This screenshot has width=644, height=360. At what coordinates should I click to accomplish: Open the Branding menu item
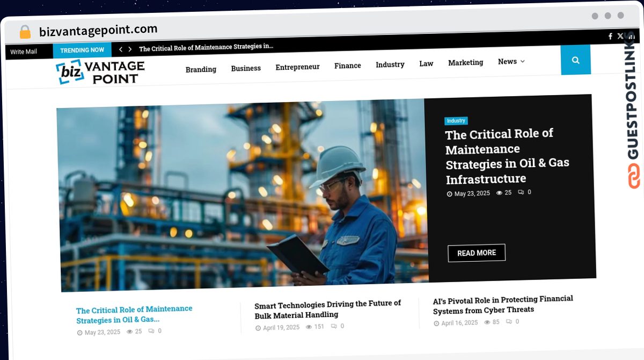[201, 69]
